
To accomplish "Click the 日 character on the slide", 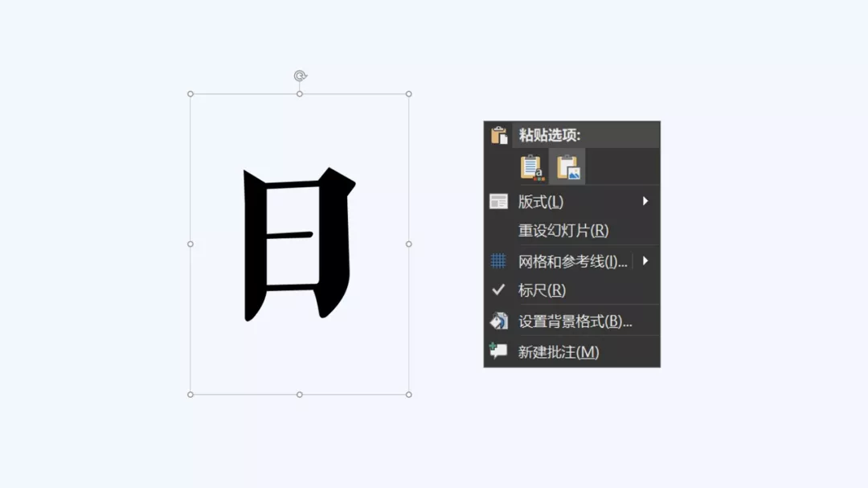I will [x=299, y=244].
